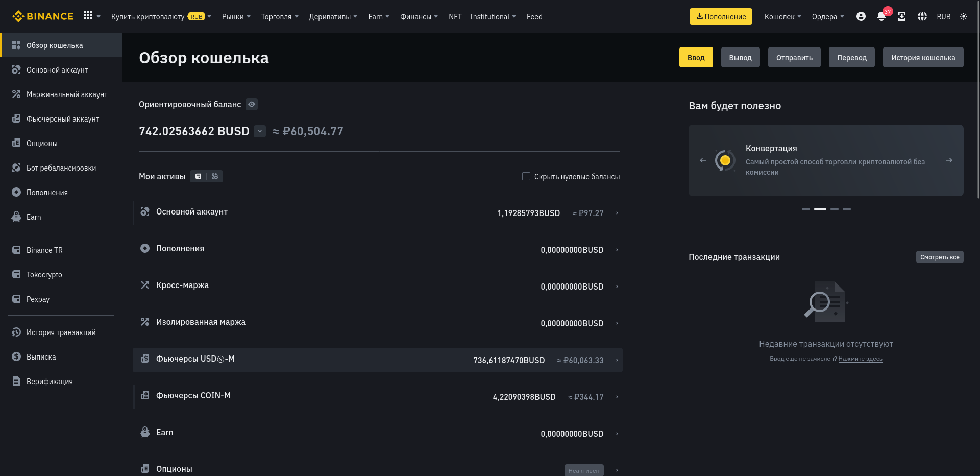Open the Wallet (Кошелек) dropdown
Screen dimensions: 980x476
click(x=783, y=16)
